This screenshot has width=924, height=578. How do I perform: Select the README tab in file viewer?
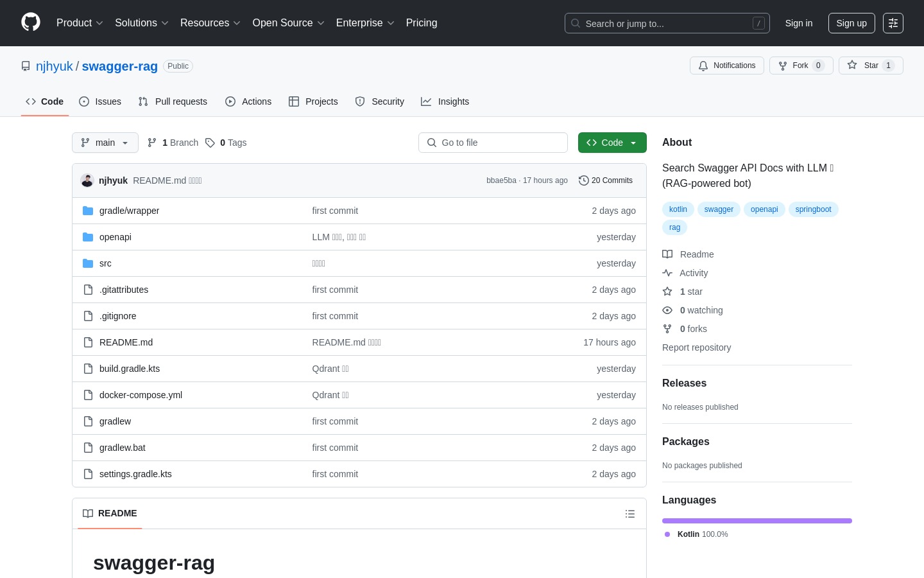110,513
